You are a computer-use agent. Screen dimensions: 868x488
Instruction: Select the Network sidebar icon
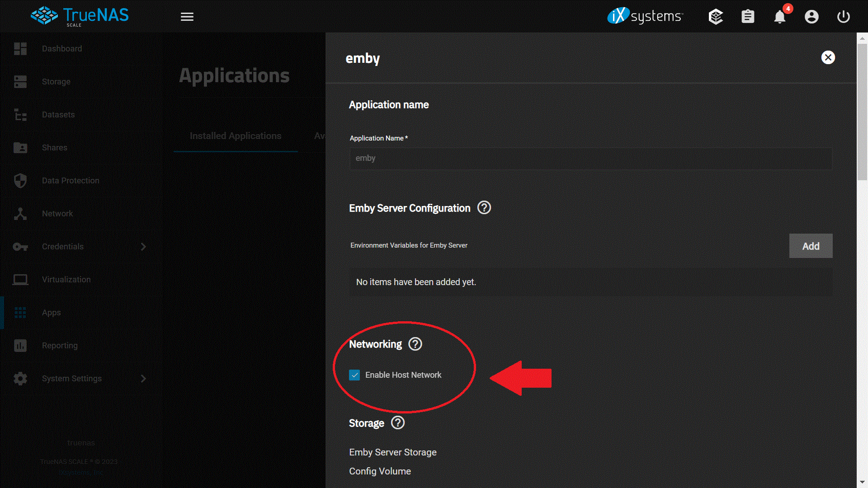pos(20,213)
